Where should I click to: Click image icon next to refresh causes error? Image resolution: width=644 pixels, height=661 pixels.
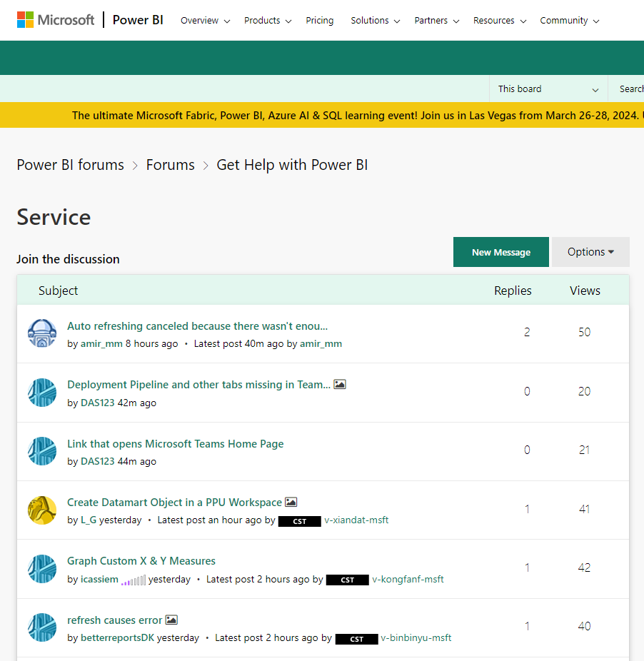pos(171,620)
